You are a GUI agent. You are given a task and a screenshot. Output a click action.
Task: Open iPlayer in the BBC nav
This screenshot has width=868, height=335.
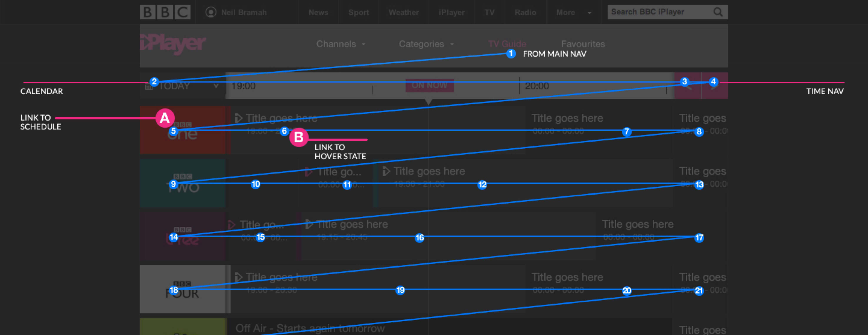tap(452, 12)
